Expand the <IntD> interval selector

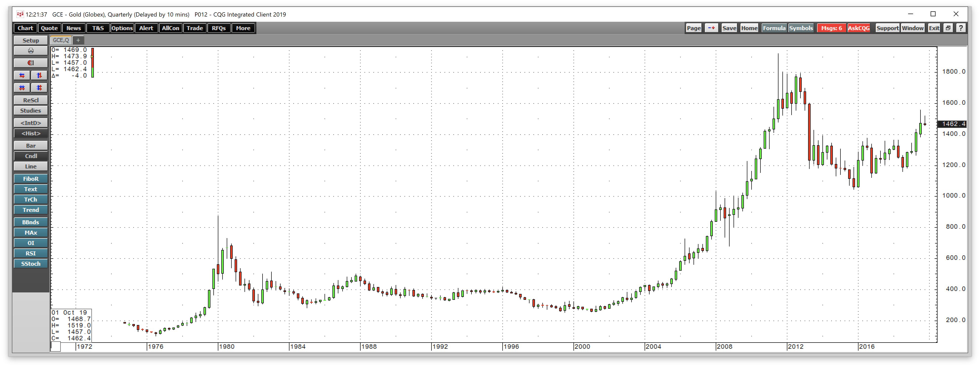[x=30, y=123]
